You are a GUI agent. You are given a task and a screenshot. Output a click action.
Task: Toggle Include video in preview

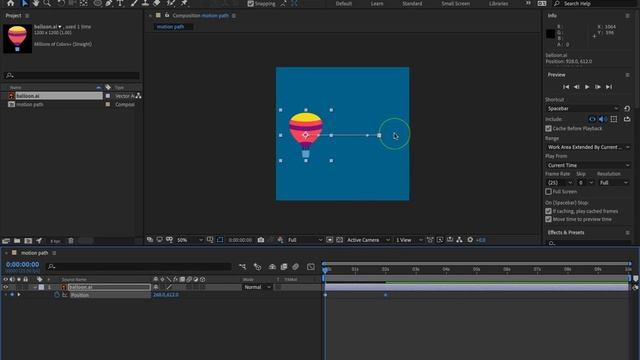(592, 119)
